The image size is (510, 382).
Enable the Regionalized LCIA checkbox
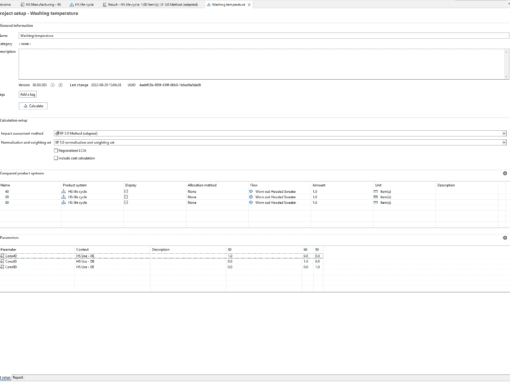tap(56, 151)
